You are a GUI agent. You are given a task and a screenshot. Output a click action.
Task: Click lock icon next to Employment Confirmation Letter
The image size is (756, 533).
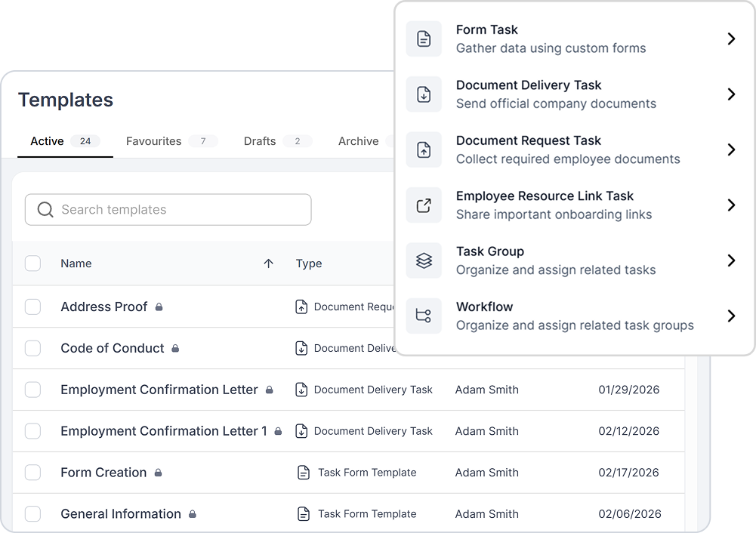point(270,390)
